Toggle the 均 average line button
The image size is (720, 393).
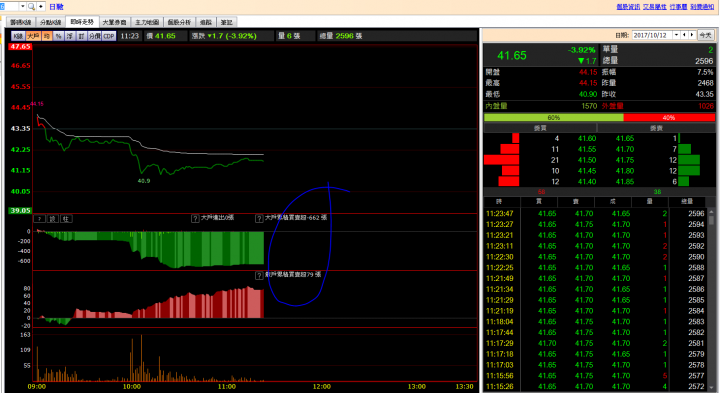(x=47, y=36)
